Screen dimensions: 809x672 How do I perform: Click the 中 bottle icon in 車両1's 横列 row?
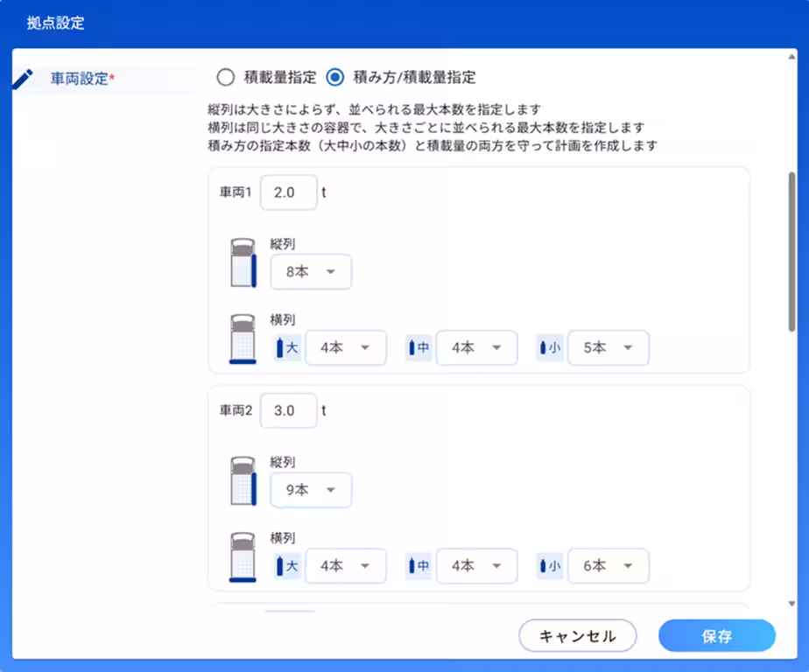413,347
